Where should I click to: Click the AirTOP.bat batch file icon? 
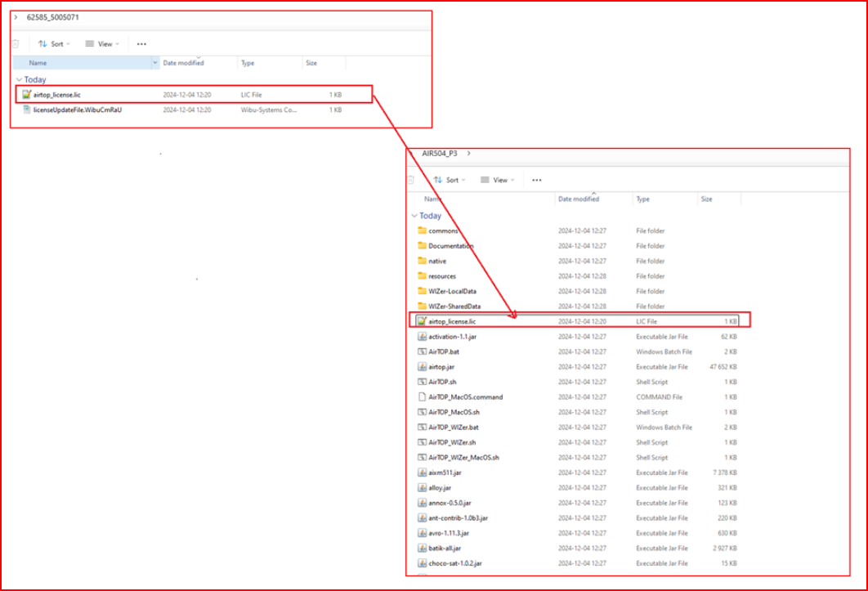click(x=423, y=351)
